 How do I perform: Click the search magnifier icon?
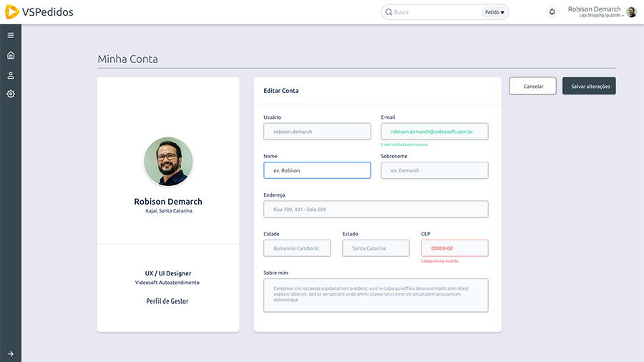(x=389, y=12)
